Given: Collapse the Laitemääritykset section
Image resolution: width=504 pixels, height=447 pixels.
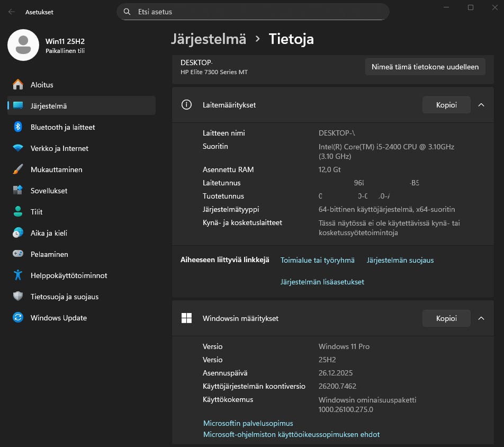Looking at the screenshot, I should (x=481, y=105).
